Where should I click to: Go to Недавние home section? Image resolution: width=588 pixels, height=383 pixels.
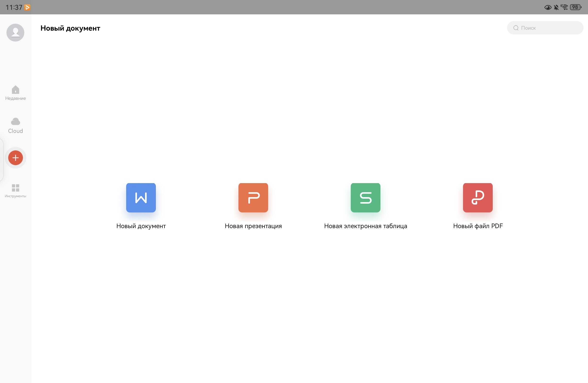click(15, 93)
